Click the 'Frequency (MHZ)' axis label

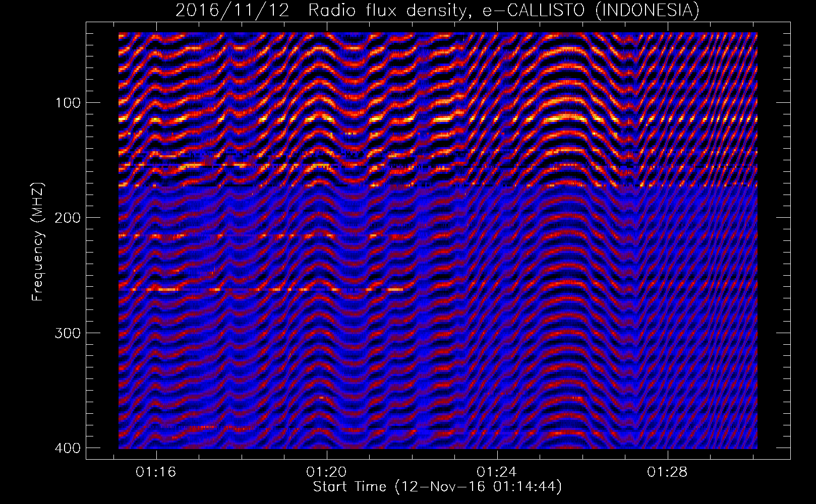point(38,242)
